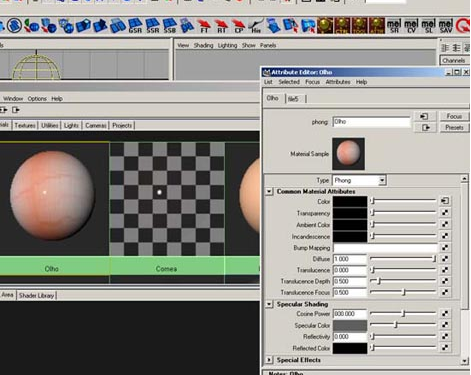Viewport: 471px width, 375px height.
Task: Open the Textures tab in Hypershade
Action: coord(25,125)
